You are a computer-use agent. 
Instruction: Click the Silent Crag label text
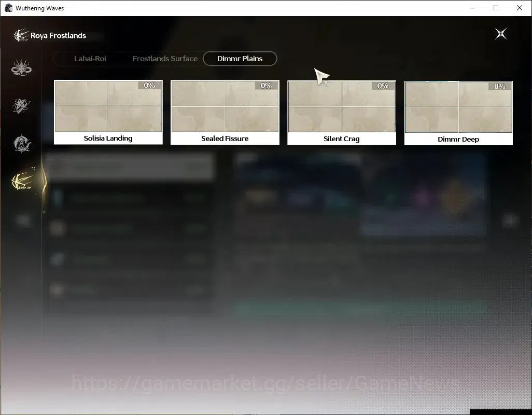342,139
